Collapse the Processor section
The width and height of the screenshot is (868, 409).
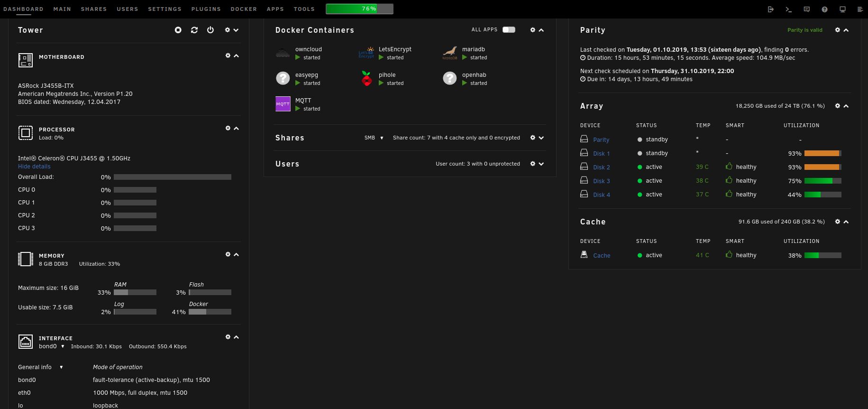tap(237, 128)
